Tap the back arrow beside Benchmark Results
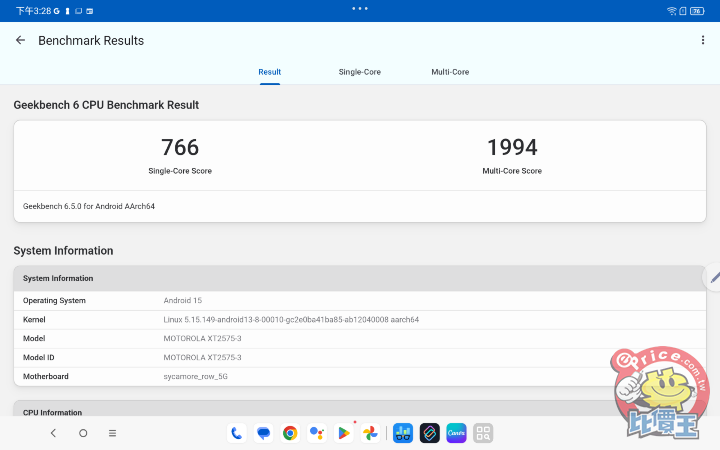The image size is (720, 450). coord(20,41)
